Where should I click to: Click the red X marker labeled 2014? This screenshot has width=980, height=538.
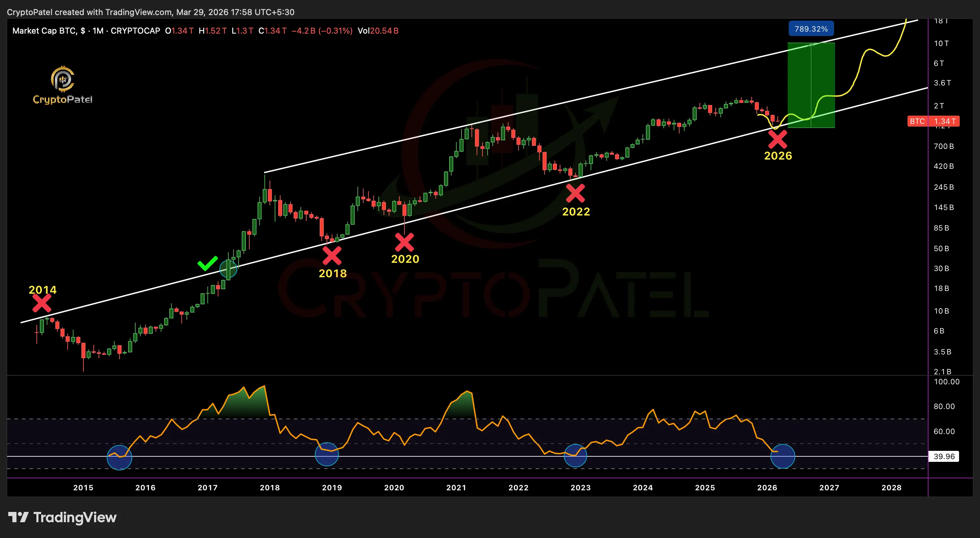(42, 303)
